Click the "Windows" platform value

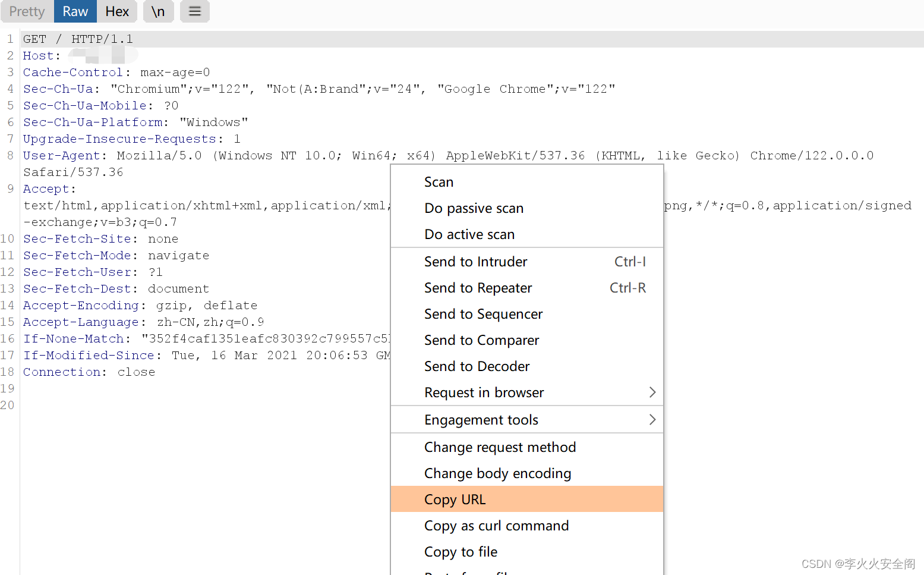(x=214, y=122)
